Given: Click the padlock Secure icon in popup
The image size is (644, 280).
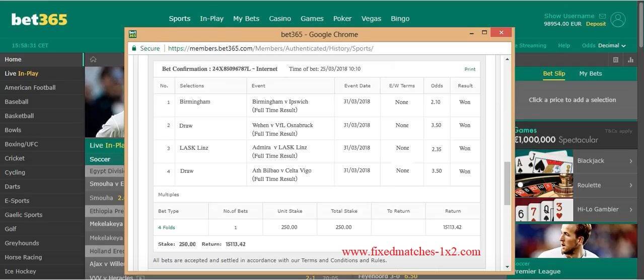Looking at the screenshot, I should pyautogui.click(x=134, y=48).
